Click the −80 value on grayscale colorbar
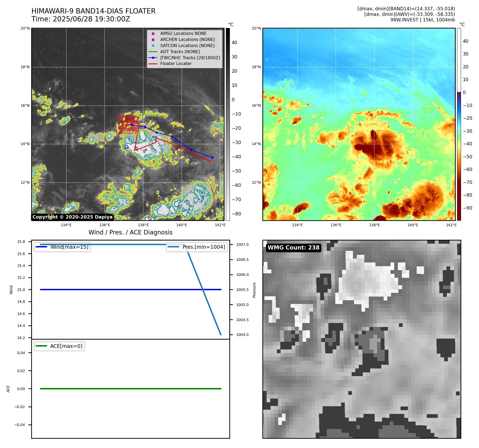Image resolution: width=479 pixels, height=448 pixels. coord(236,214)
